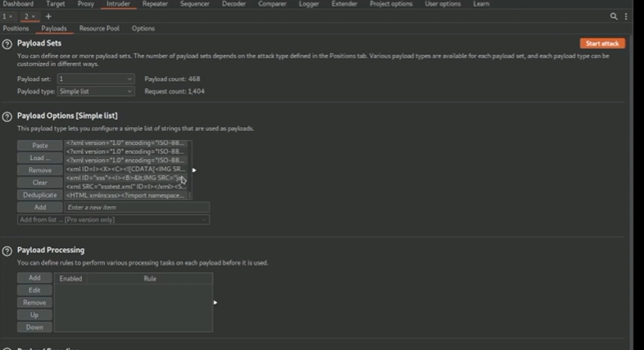Open the three-dot overflow menu
644x350 pixels.
coord(627,16)
